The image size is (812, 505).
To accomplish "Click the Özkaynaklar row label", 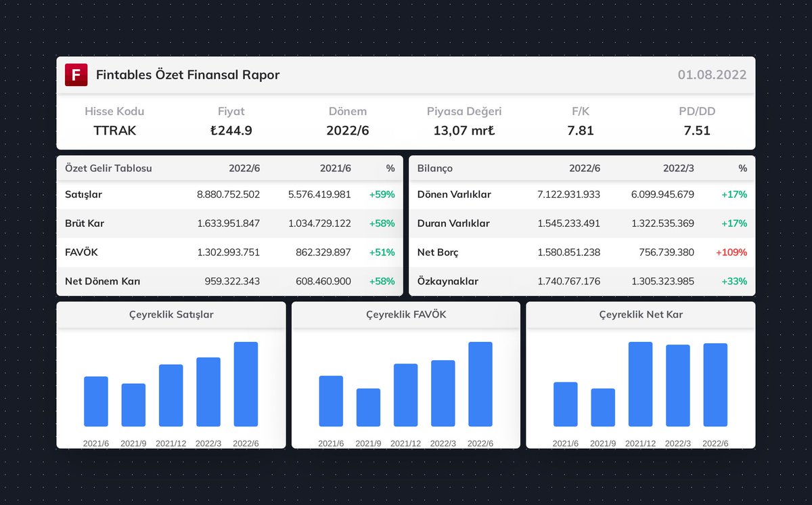I will point(447,281).
